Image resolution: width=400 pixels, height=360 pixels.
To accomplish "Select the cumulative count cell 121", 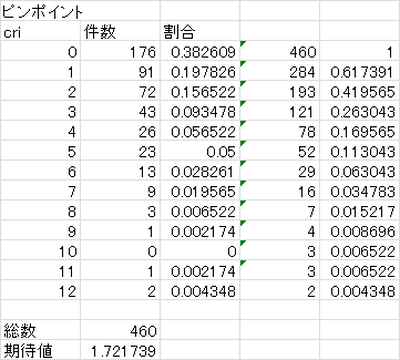I will coord(280,111).
